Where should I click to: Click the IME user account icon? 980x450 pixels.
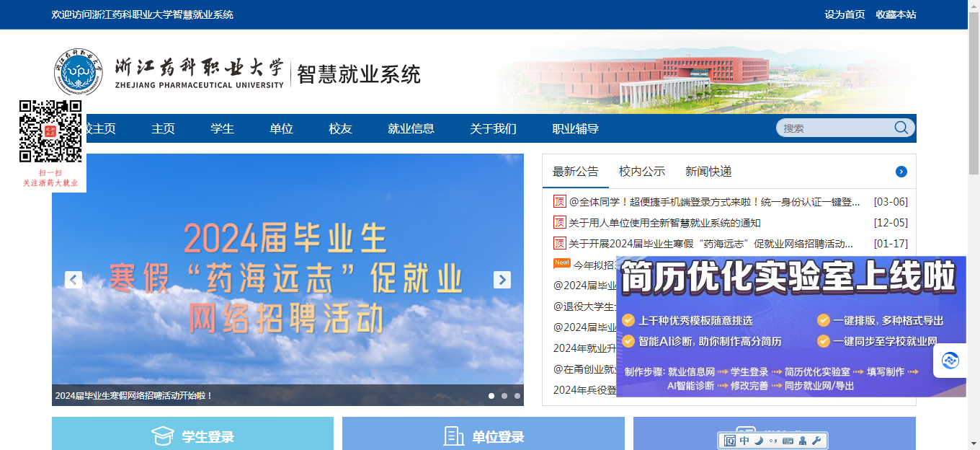click(803, 441)
